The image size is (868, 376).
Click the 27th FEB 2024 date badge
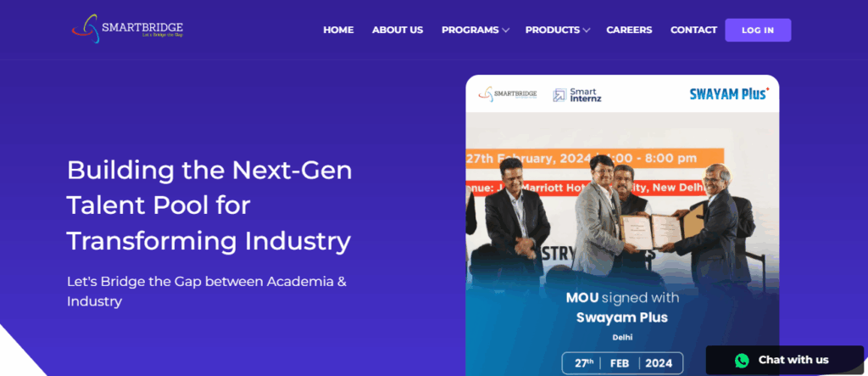tap(622, 363)
